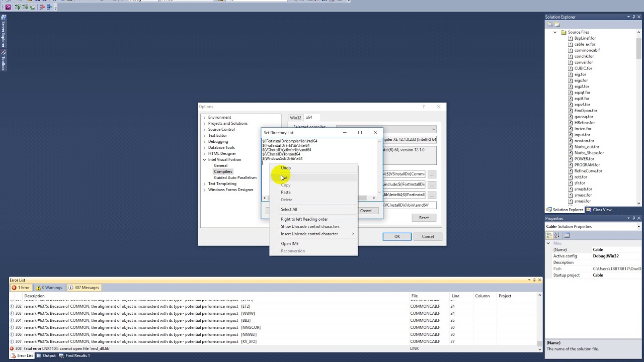Close the Properties panel
644x362 pixels.
639,218
